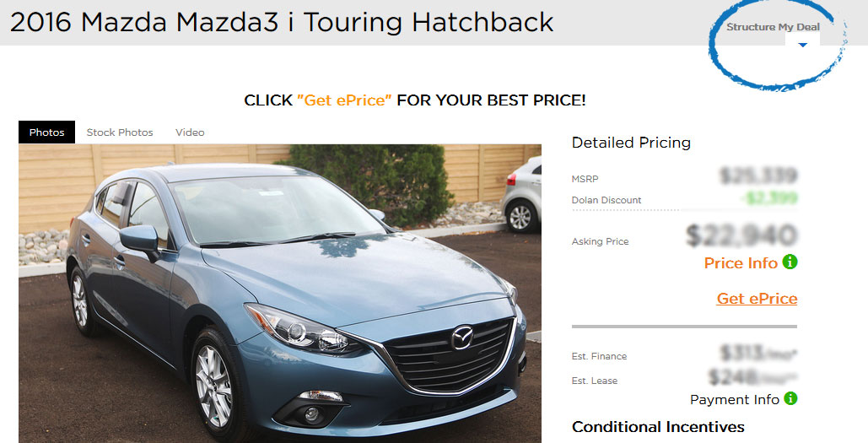Open the Video tab
This screenshot has height=443, width=868.
click(190, 132)
